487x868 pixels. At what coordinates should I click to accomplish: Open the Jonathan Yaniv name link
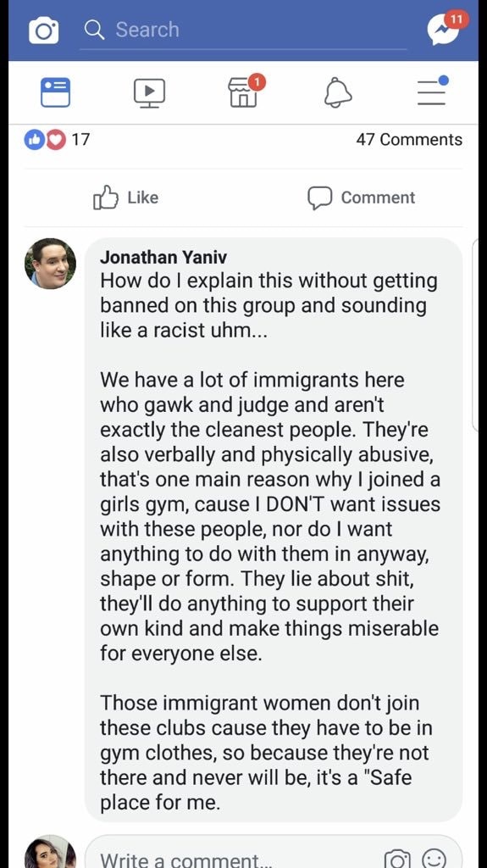(163, 258)
